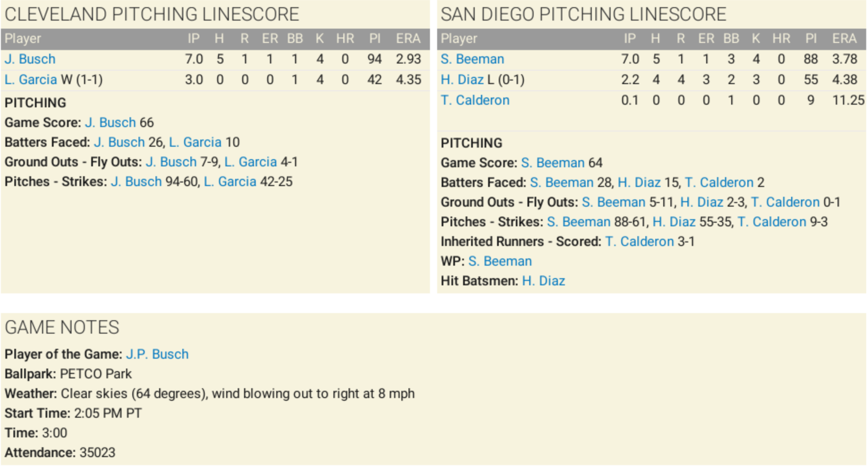Click H. Diaz link next to Hit Batsmen
Screen dimensions: 868x466
tap(544, 281)
